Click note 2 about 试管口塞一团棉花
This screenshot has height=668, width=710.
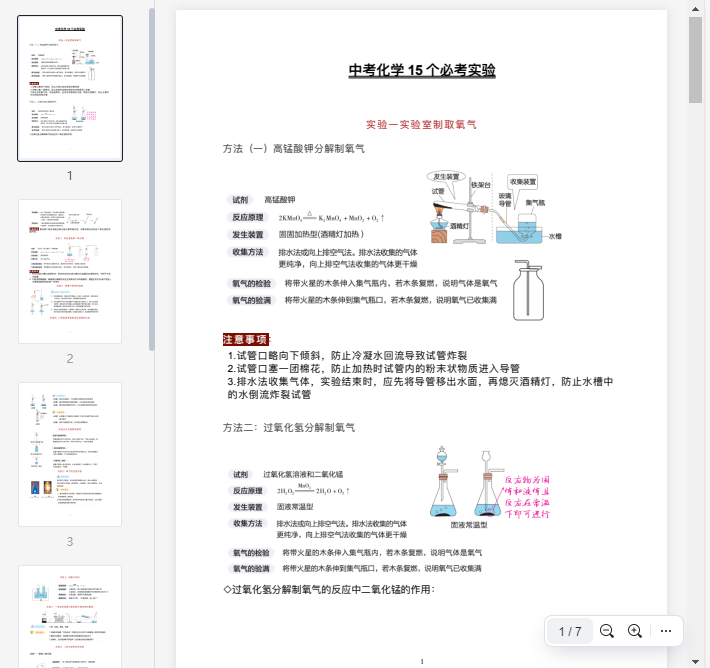(x=374, y=369)
